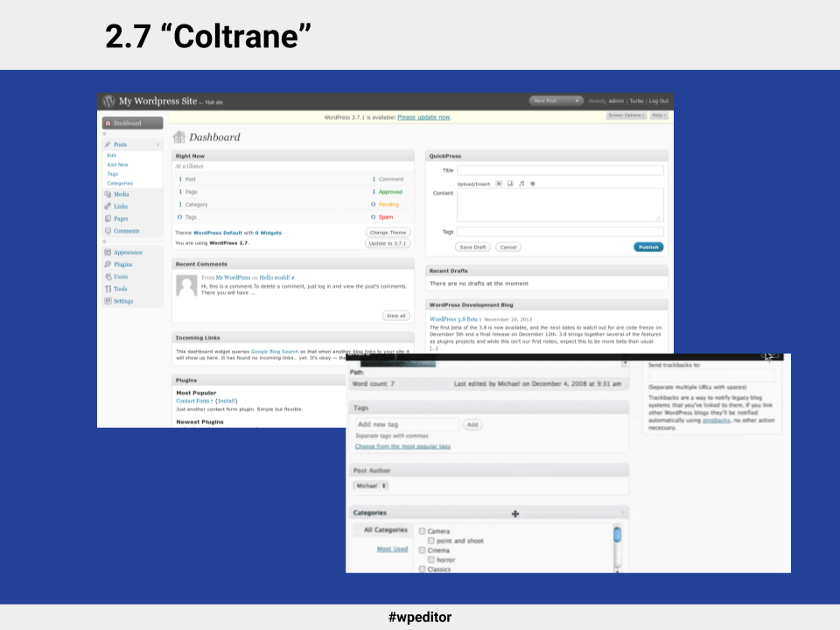Click the Dashboard house icon beside title

point(178,136)
